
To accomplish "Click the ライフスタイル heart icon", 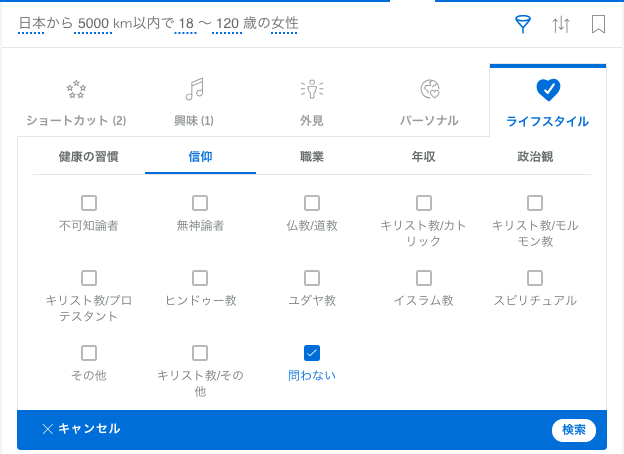I will [x=548, y=90].
